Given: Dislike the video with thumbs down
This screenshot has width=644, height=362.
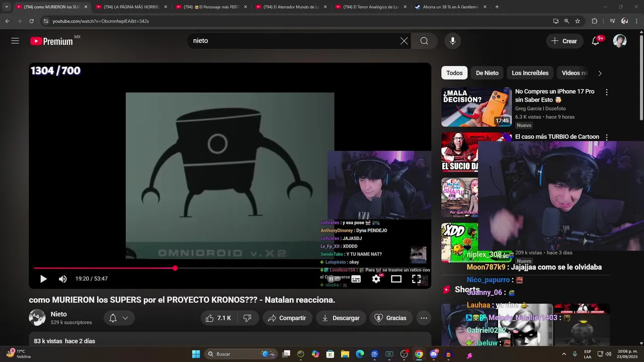Looking at the screenshot, I should [248, 318].
